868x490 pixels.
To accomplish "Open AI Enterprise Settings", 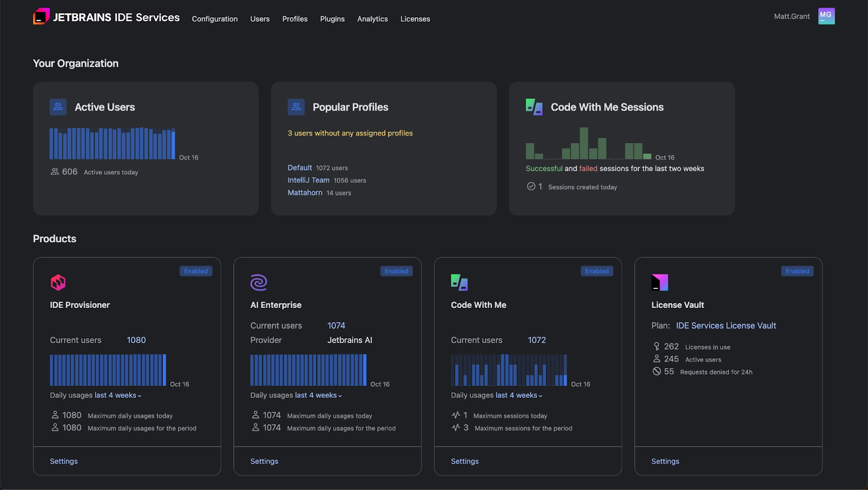I will point(264,461).
